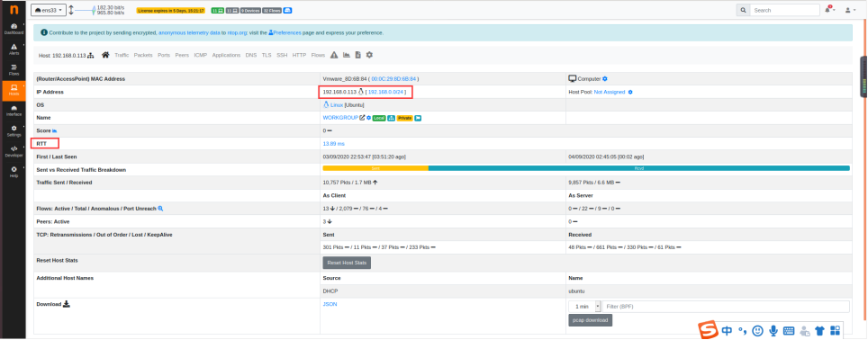Open host report document icon
Image resolution: width=868 pixels, height=340 pixels.
coord(358,55)
